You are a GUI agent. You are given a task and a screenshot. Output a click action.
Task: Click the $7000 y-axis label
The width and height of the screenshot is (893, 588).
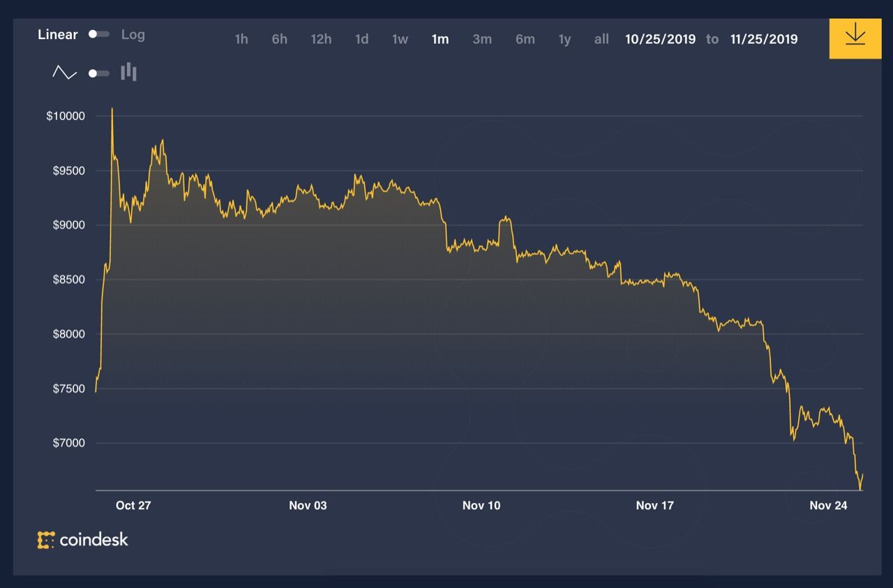68,444
